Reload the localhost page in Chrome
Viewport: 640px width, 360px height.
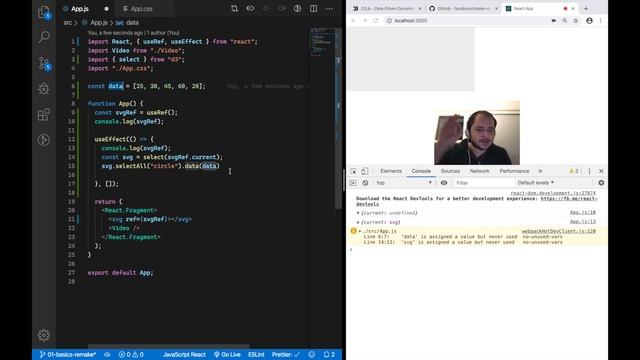pos(376,20)
